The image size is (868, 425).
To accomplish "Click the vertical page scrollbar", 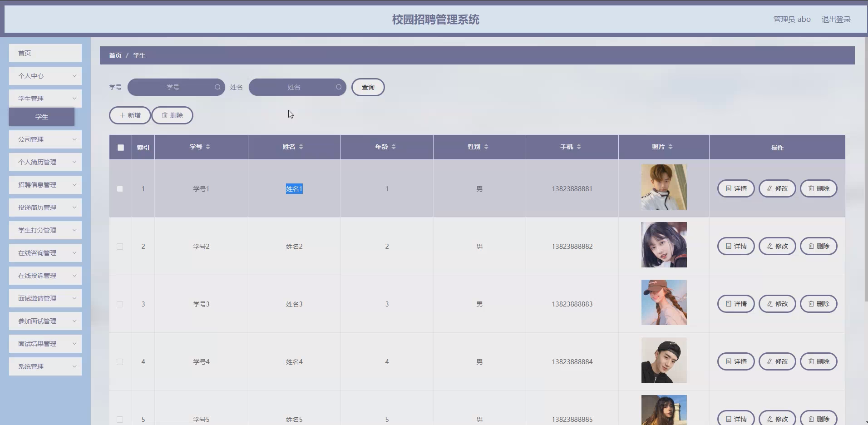I will click(866, 169).
